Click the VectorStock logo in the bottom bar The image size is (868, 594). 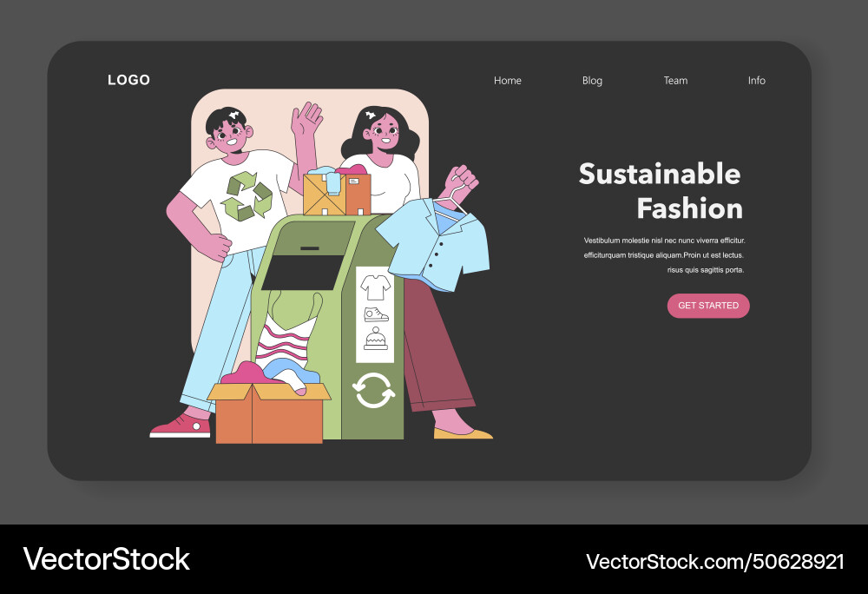click(x=106, y=558)
